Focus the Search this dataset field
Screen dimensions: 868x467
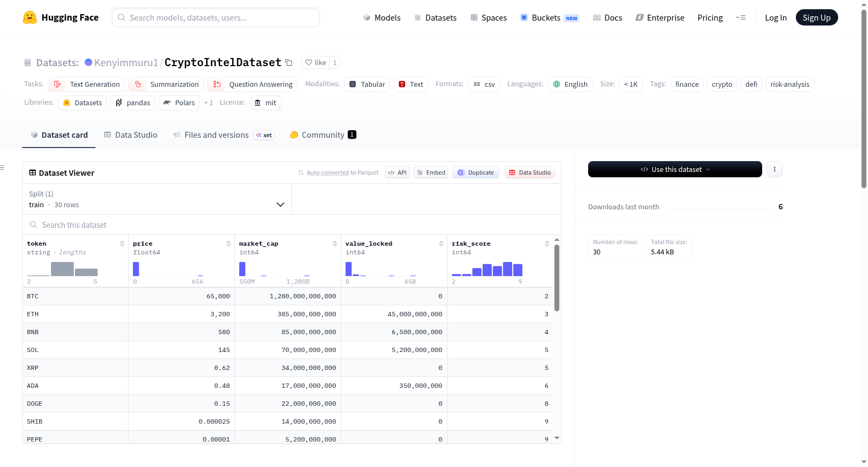[x=292, y=225]
